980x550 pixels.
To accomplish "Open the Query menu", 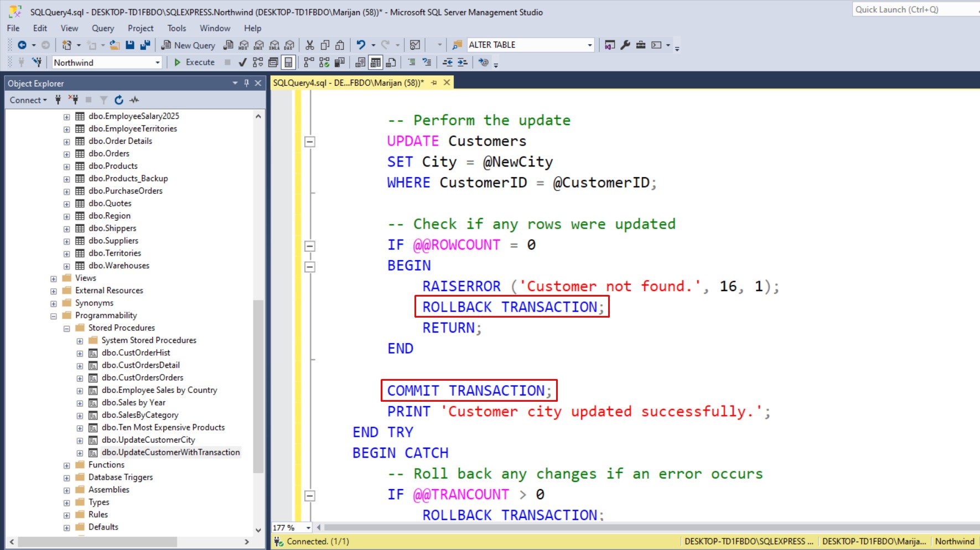I will point(102,28).
